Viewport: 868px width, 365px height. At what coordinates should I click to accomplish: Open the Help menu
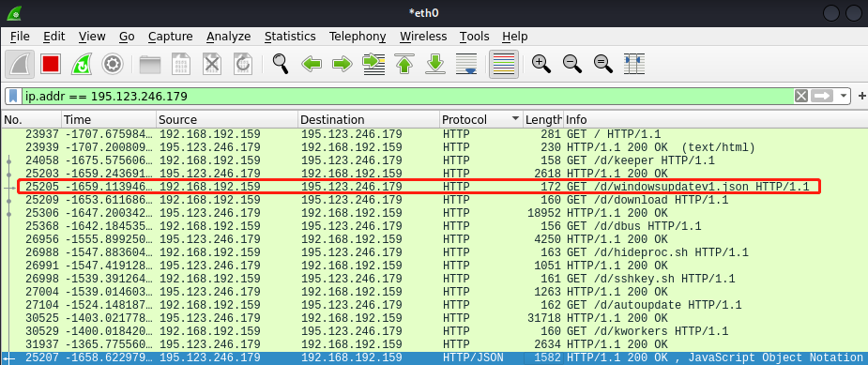(x=515, y=37)
